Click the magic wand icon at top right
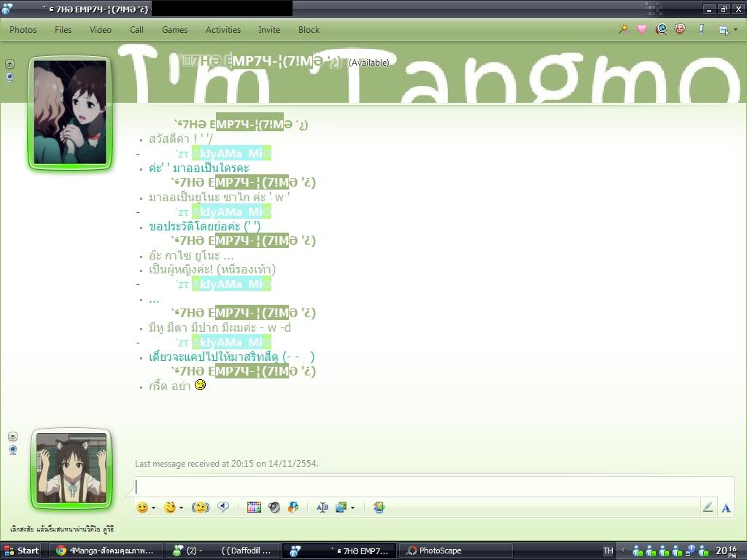The height and width of the screenshot is (560, 747). point(623,29)
